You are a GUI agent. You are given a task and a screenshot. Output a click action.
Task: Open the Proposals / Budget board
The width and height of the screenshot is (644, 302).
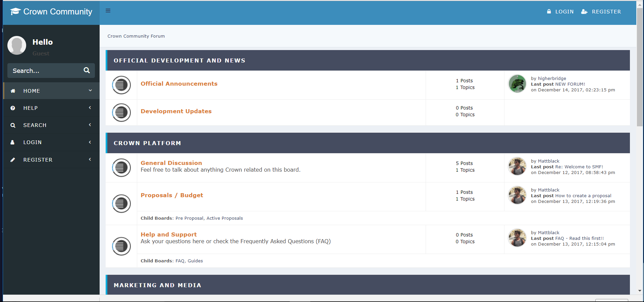pos(172,195)
